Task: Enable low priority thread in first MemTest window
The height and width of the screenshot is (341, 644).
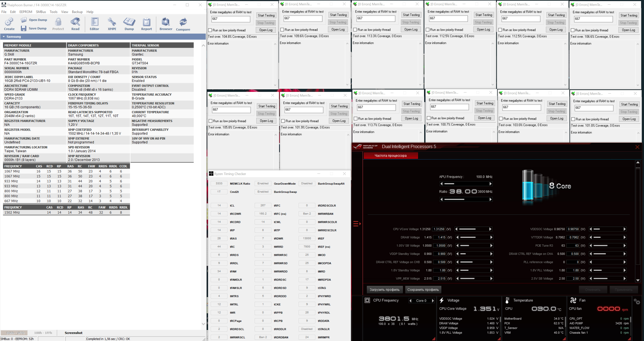Action: 210,30
